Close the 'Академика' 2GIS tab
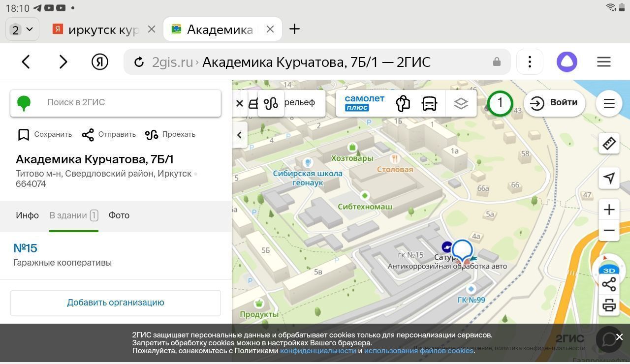Image resolution: width=630 pixels, height=364 pixels. (x=270, y=30)
